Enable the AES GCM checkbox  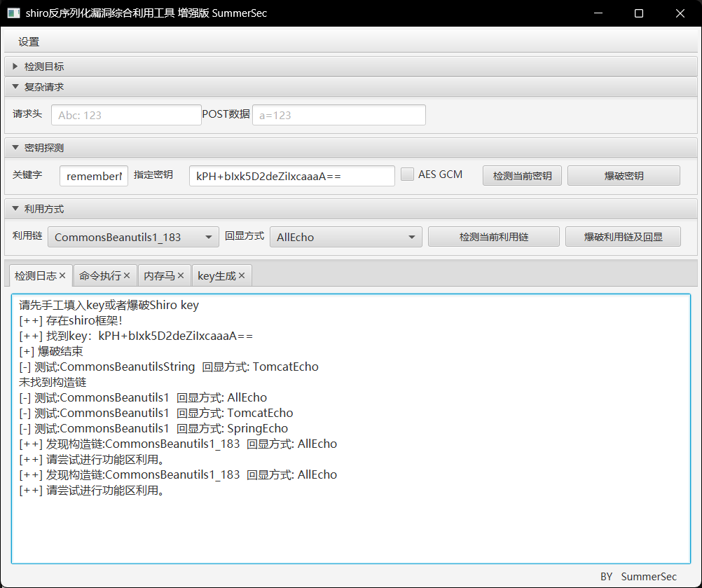tap(407, 175)
